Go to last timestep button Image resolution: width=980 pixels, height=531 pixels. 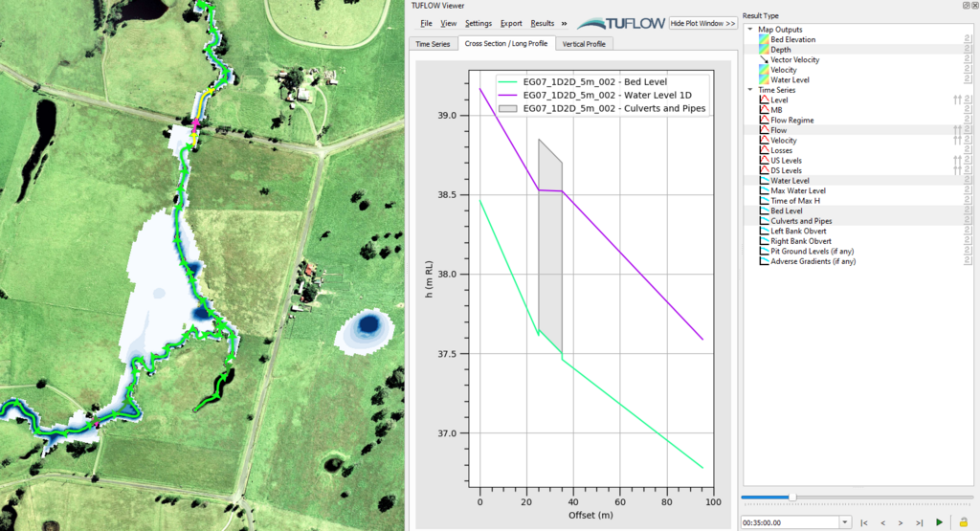coord(920,522)
